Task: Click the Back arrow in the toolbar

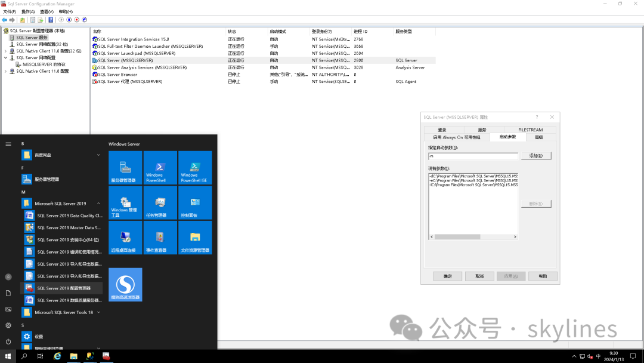Action: tap(5, 20)
